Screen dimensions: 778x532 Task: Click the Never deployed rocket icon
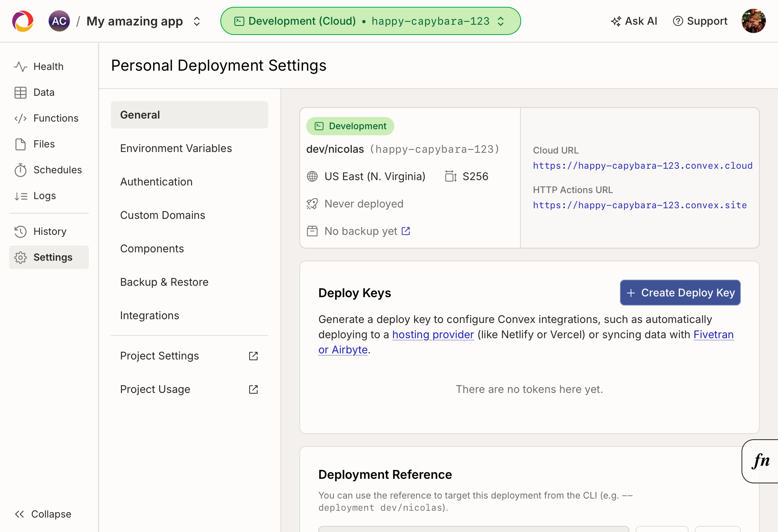coord(312,204)
